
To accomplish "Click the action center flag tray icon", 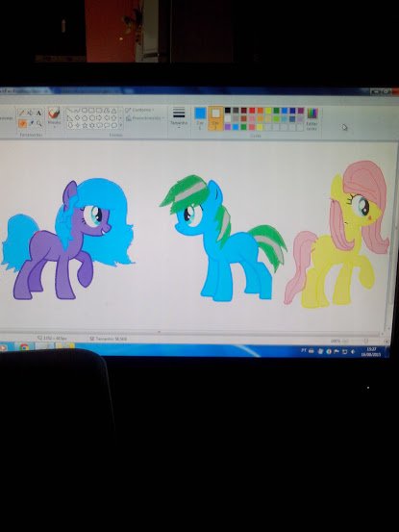I will click(x=337, y=352).
